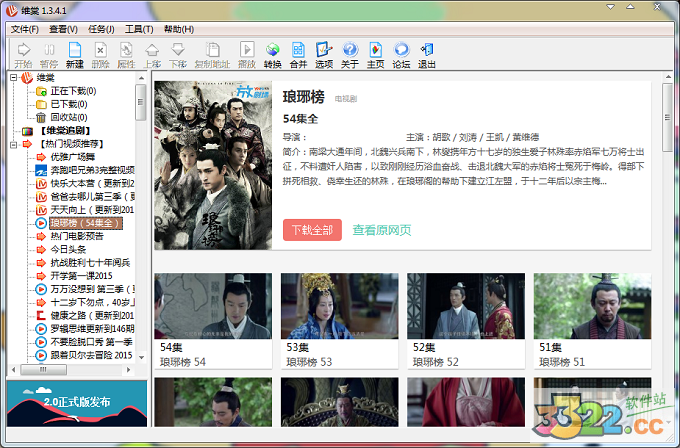Click sidebar horizontal scroll right arrow
The height and width of the screenshot is (448, 680).
coord(128,370)
